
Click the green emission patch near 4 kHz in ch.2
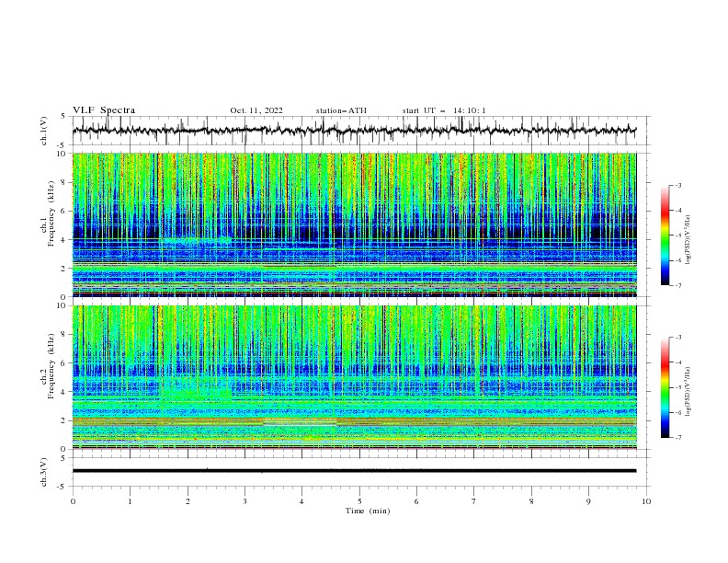click(196, 391)
